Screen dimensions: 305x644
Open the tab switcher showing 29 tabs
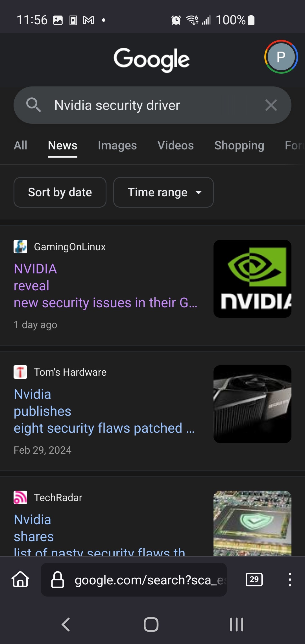click(254, 580)
